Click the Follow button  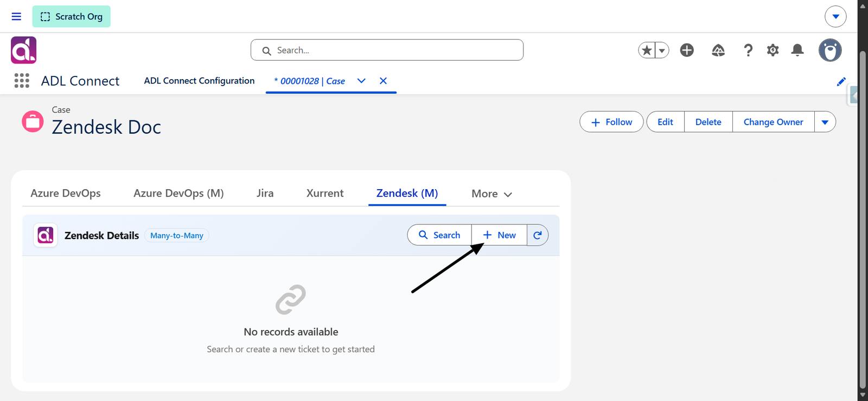point(611,122)
